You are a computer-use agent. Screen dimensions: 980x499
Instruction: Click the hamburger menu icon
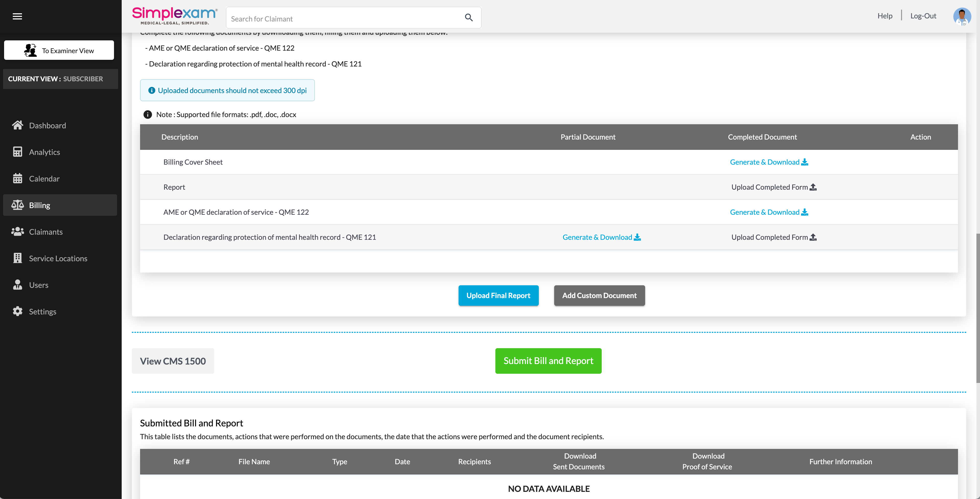[17, 16]
